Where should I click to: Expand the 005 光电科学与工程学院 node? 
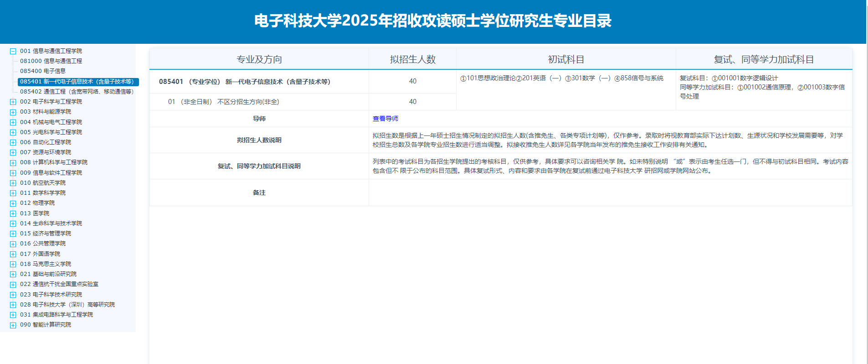point(13,132)
